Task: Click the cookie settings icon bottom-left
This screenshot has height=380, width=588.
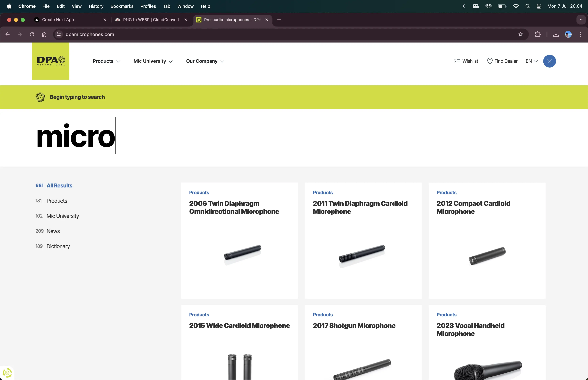Action: (7, 373)
